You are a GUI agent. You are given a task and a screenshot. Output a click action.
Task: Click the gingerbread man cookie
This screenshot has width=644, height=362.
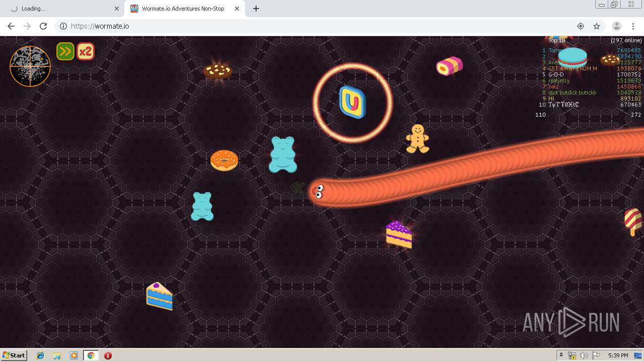pos(417,138)
